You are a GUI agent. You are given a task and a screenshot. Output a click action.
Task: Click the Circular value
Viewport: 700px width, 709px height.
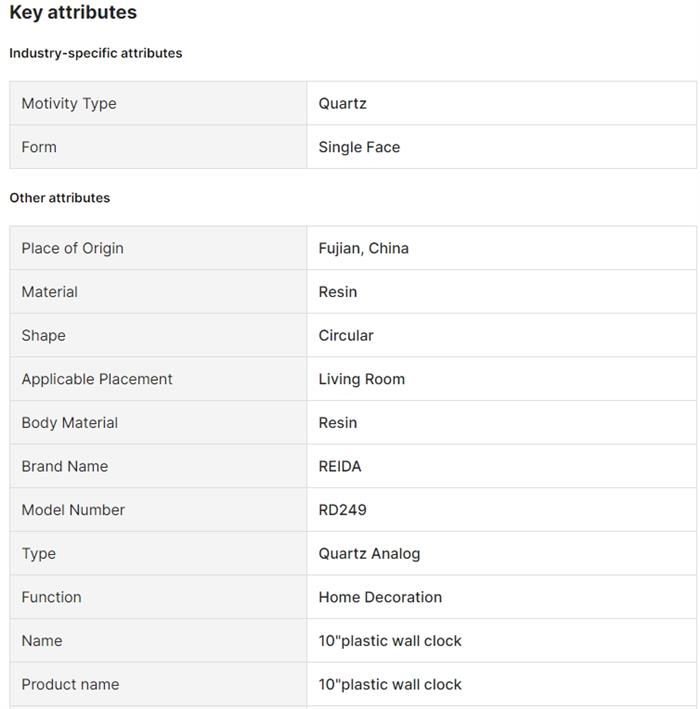tap(346, 335)
